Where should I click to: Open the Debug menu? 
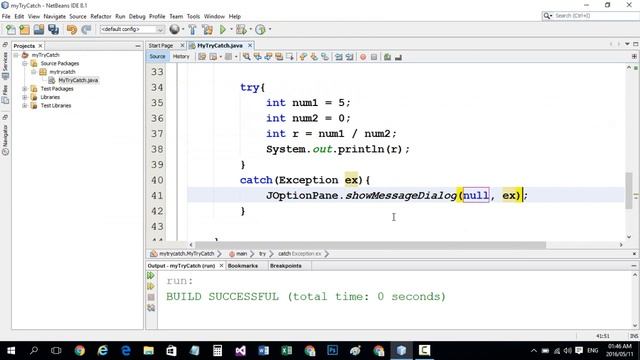coord(137,16)
